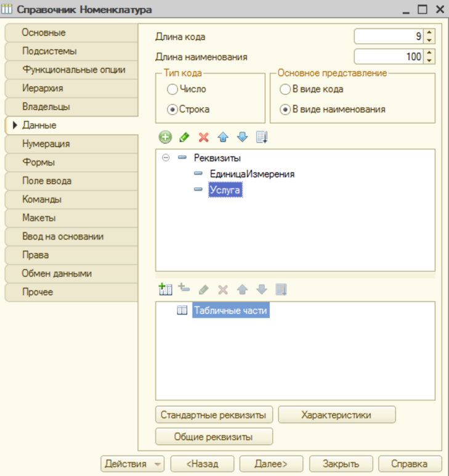Click the grayed sort icon in the tabular sections toolbar

tap(281, 290)
